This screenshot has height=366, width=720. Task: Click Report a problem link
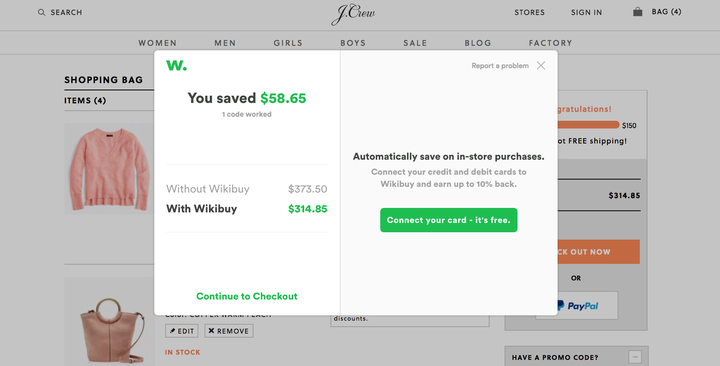pyautogui.click(x=500, y=66)
